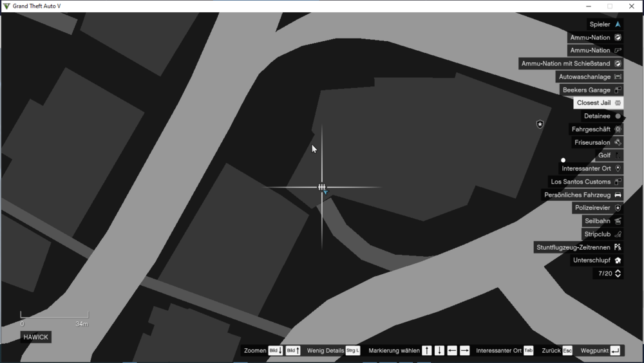Click the Grand Theft Auto V window icon

click(x=6, y=6)
